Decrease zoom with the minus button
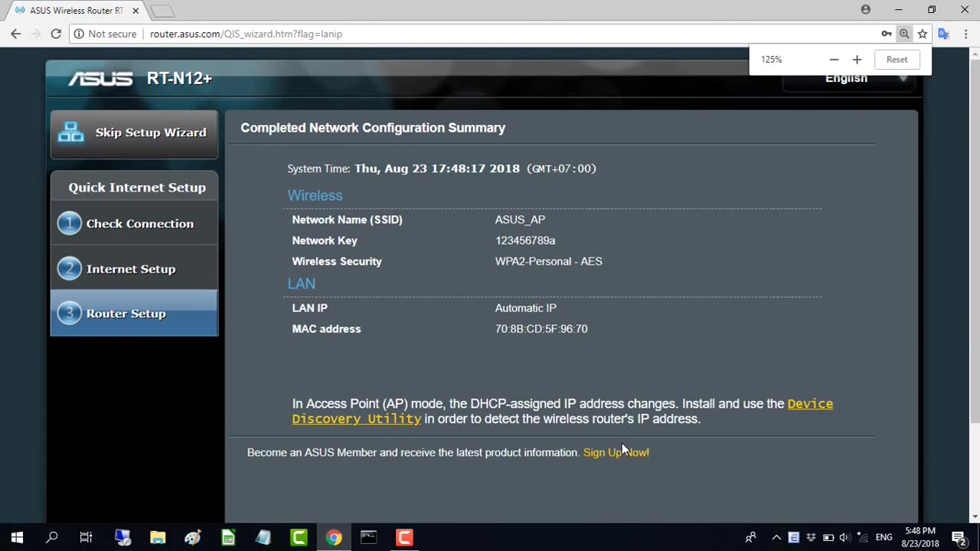This screenshot has width=980, height=551. [834, 60]
